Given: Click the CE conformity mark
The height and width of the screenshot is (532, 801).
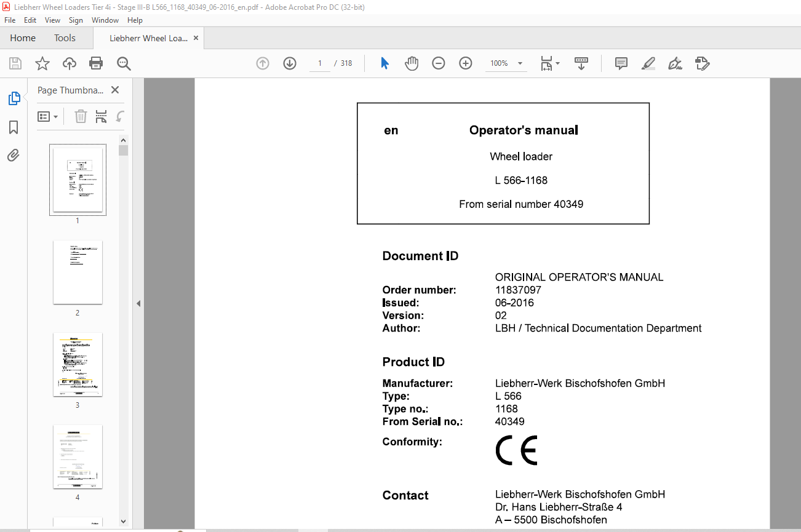Looking at the screenshot, I should coord(517,450).
